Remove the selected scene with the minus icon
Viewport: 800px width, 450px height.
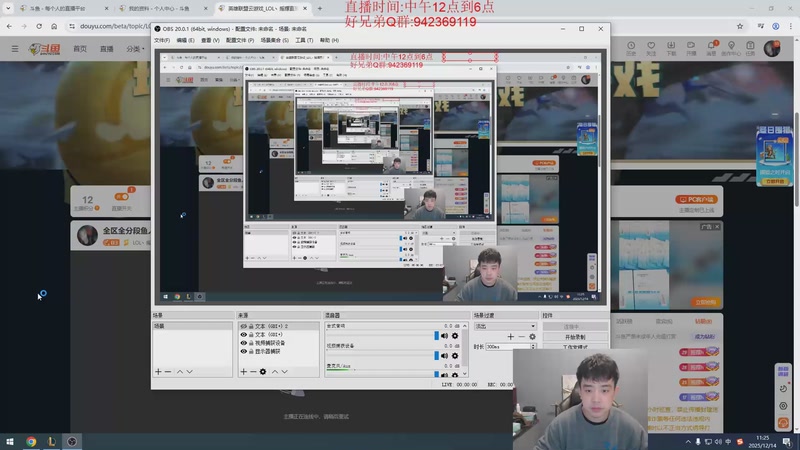[x=168, y=371]
